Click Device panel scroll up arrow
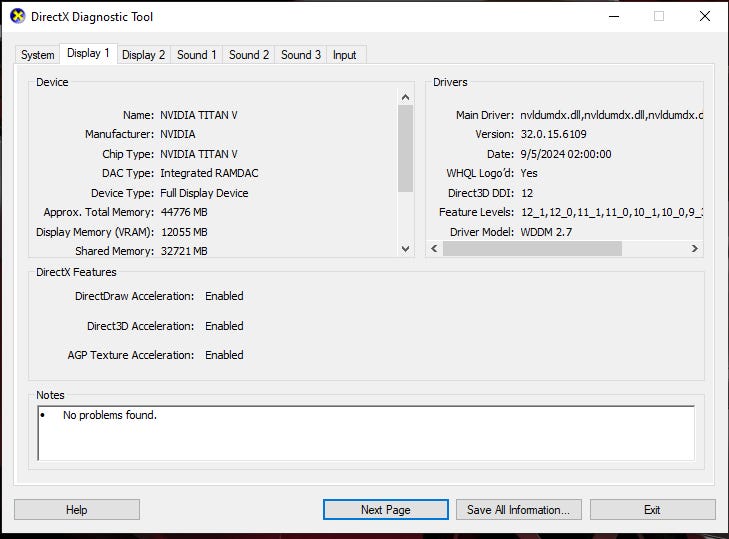 tap(405, 97)
